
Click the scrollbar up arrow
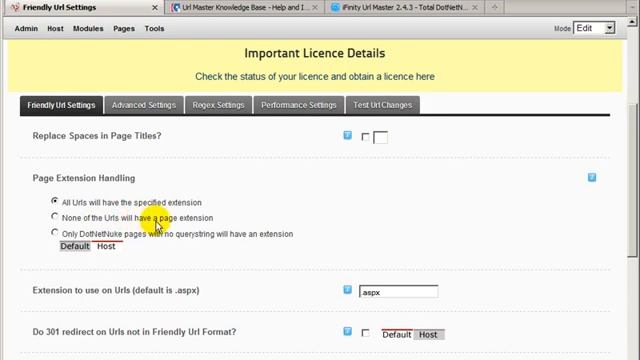coord(632,21)
